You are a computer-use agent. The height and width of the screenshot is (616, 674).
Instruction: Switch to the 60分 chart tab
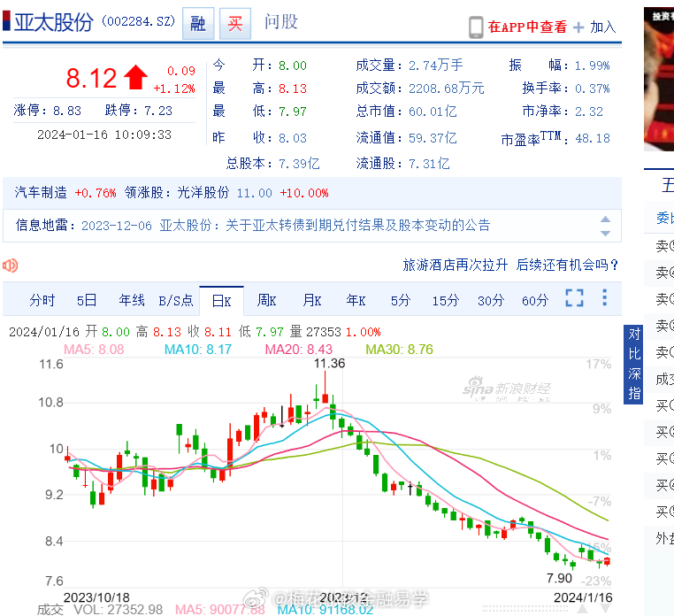535,300
